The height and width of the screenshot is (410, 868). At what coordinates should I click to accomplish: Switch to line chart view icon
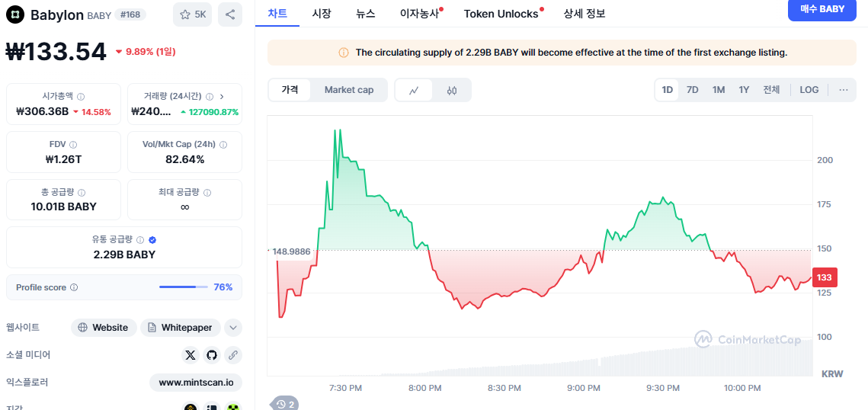414,90
